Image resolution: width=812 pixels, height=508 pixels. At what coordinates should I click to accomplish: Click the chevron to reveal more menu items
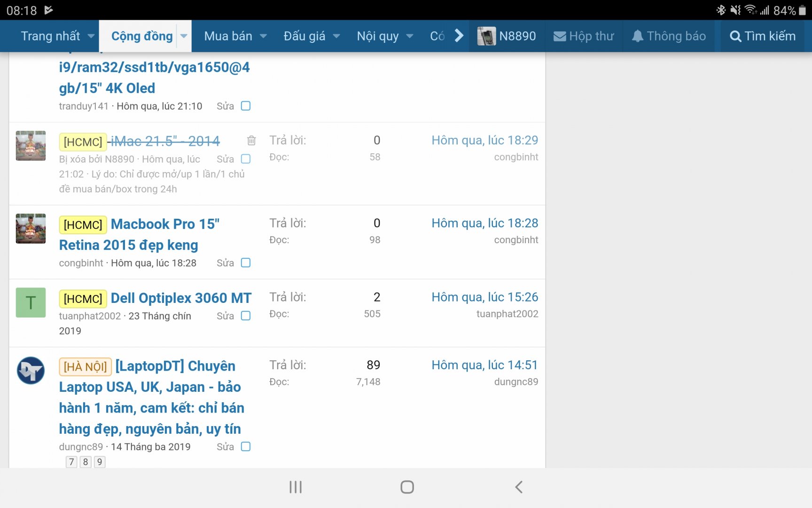458,35
